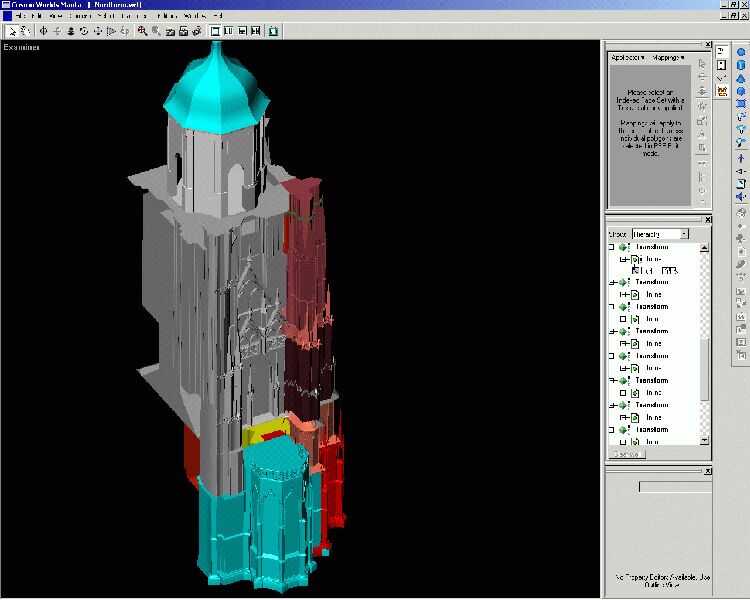Click the hierarchy list scroll-down arrow
Image resolution: width=750 pixels, height=600 pixels.
pyautogui.click(x=704, y=440)
